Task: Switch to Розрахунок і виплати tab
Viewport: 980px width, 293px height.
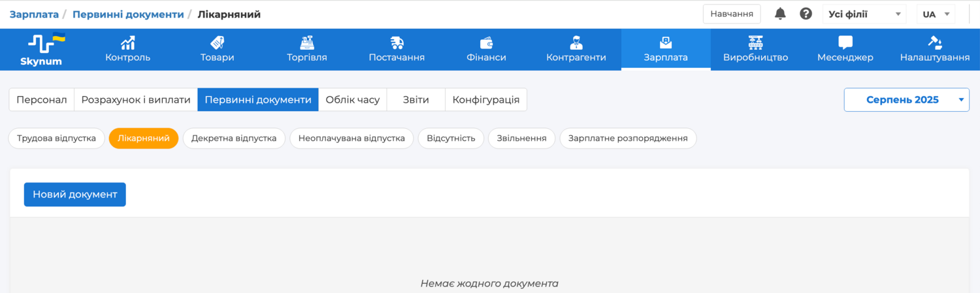Action: [136, 100]
